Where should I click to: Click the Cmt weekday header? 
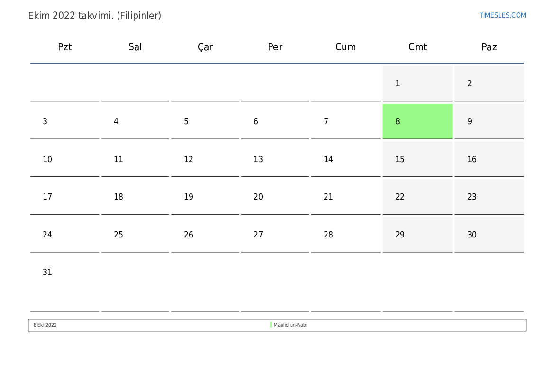tap(418, 47)
